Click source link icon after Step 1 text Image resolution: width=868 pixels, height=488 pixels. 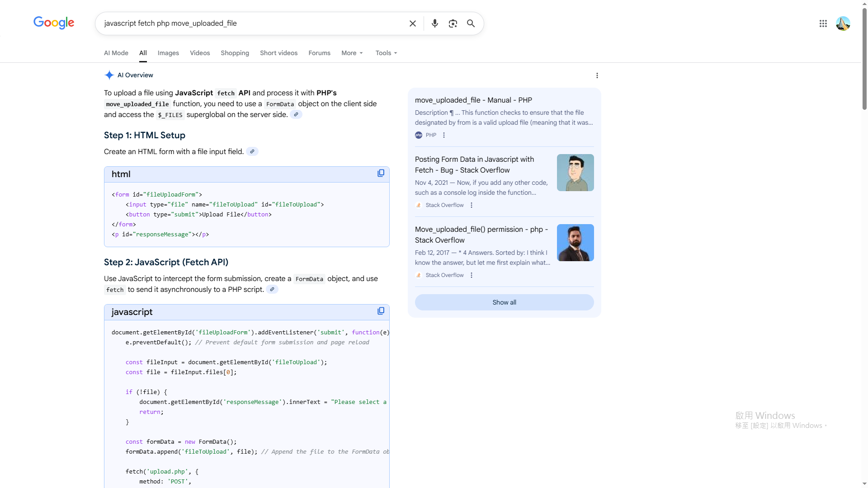252,152
